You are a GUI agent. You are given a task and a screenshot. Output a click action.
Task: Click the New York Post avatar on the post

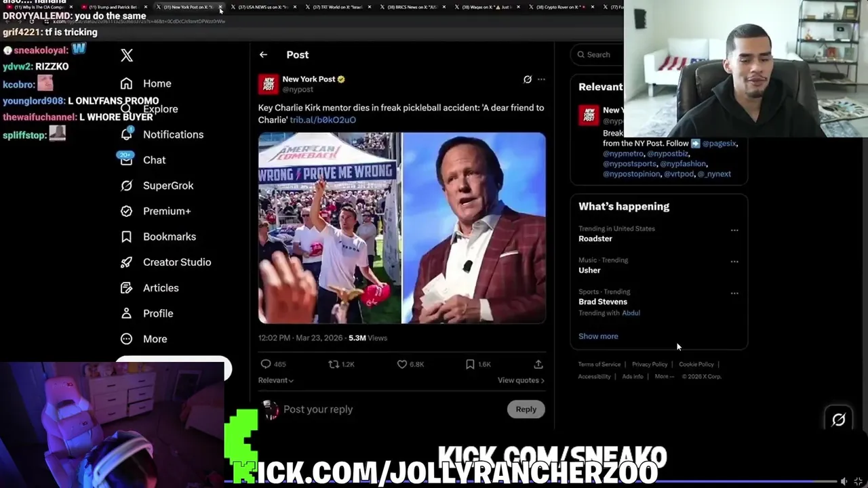click(269, 84)
